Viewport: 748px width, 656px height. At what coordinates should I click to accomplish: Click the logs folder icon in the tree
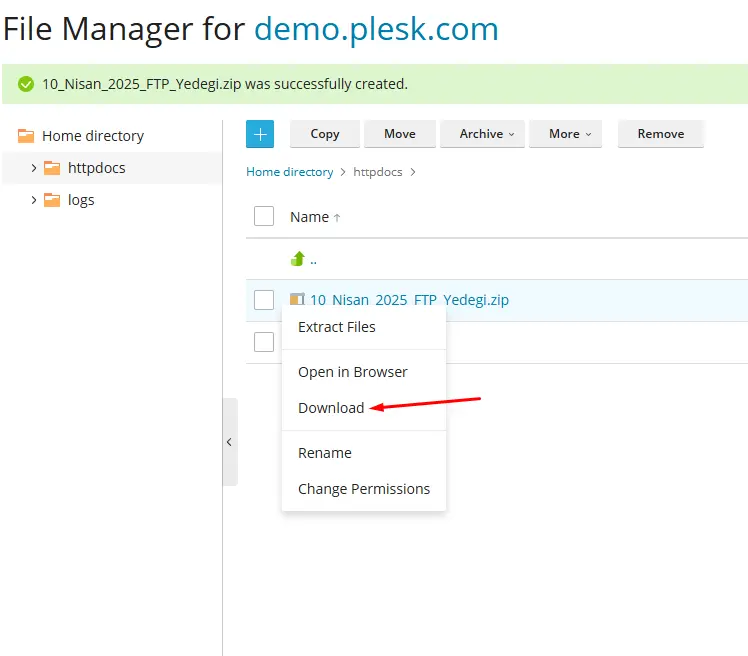52,200
